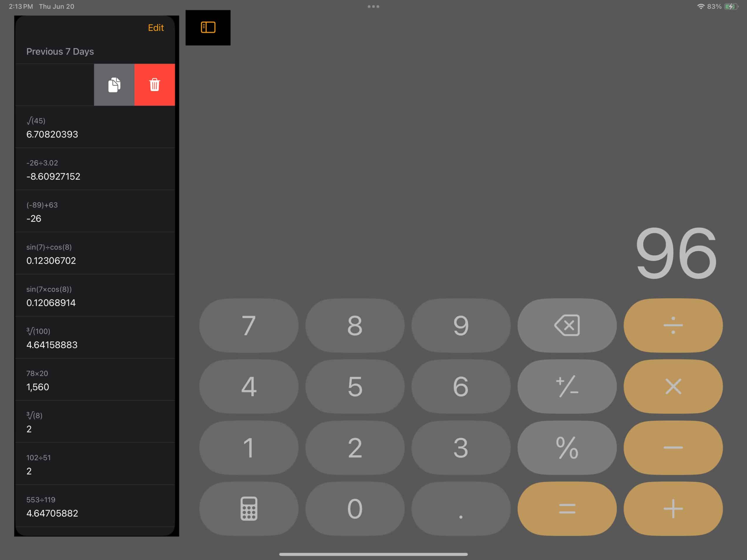Click the percentage operator button
This screenshot has width=747, height=560.
pyautogui.click(x=566, y=448)
